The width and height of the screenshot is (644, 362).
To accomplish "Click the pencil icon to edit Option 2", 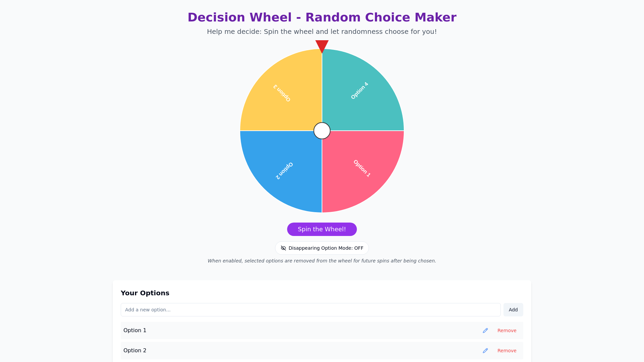I will pyautogui.click(x=485, y=351).
